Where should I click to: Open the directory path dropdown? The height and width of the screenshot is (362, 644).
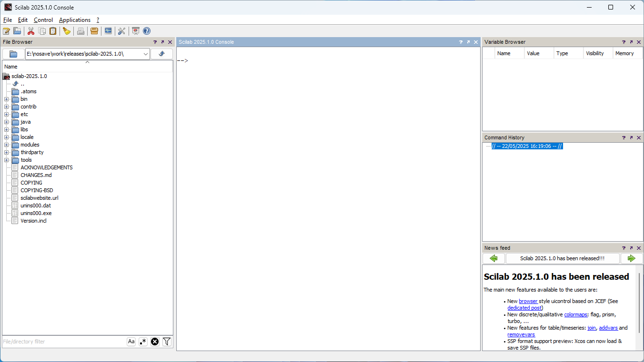point(145,54)
